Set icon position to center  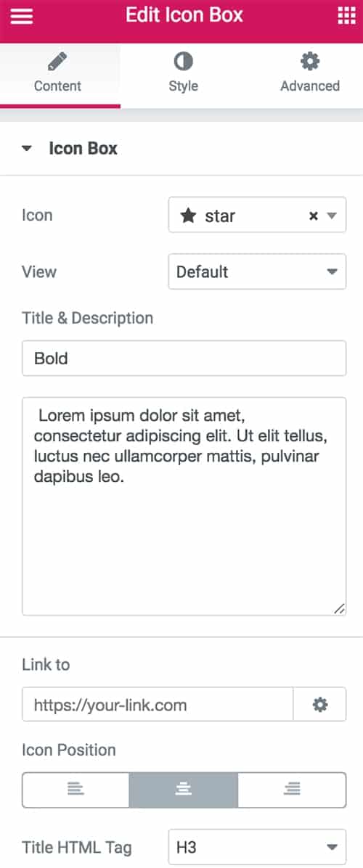[x=183, y=790]
